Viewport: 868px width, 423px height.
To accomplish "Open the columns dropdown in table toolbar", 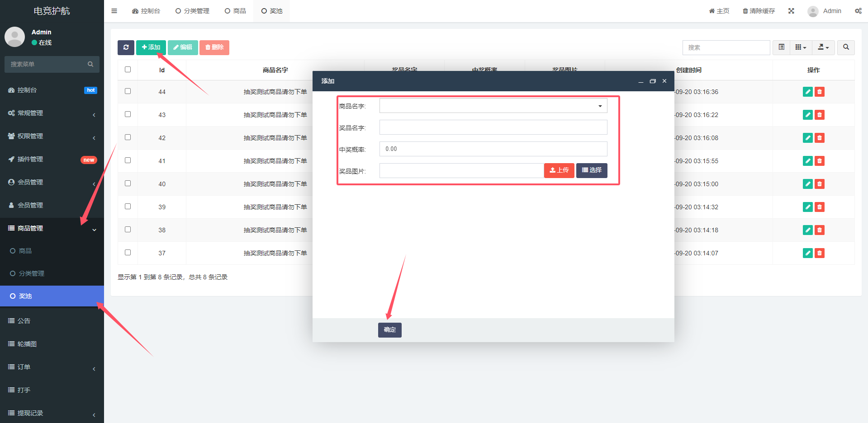I will (801, 47).
